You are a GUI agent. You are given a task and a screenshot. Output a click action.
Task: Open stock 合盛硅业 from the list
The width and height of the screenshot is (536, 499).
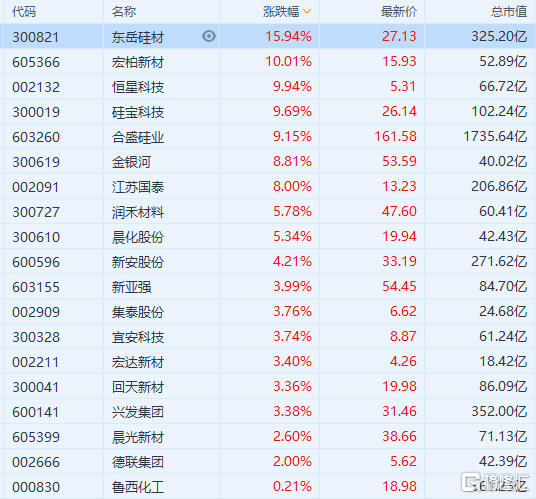[x=138, y=137]
